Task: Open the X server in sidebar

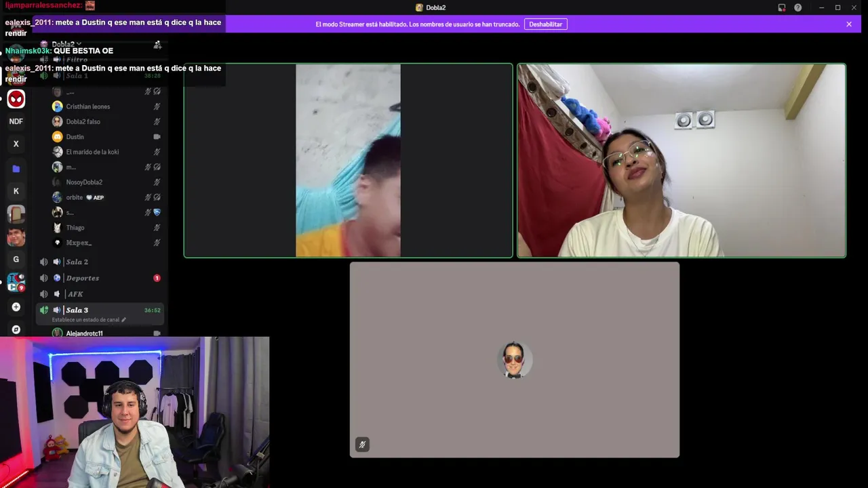Action: coord(16,144)
